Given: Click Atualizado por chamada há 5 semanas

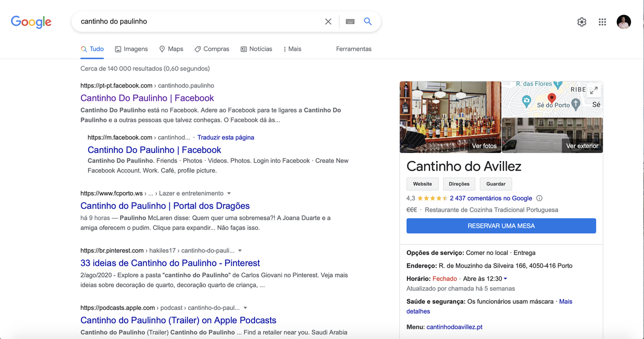Looking at the screenshot, I should [461, 289].
